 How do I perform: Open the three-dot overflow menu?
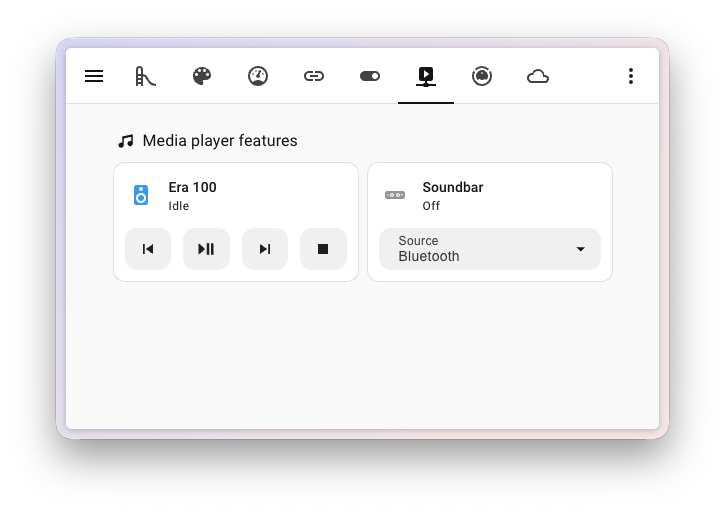click(631, 76)
